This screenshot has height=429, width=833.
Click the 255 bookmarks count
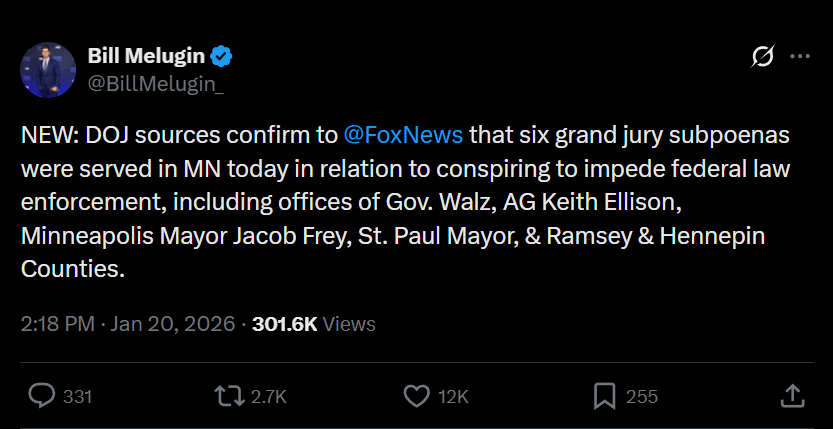click(x=641, y=397)
